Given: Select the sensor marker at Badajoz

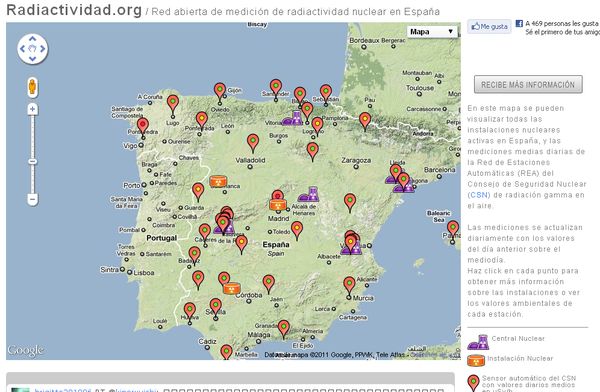Looking at the screenshot, I should click(x=194, y=256).
